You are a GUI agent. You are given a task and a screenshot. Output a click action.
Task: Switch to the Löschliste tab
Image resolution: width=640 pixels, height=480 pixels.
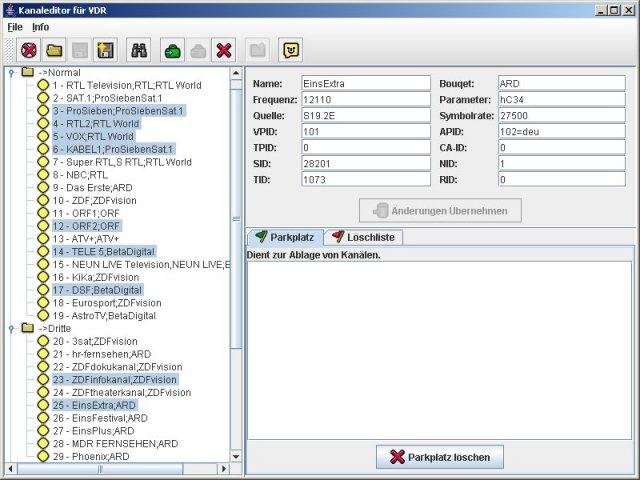[364, 237]
